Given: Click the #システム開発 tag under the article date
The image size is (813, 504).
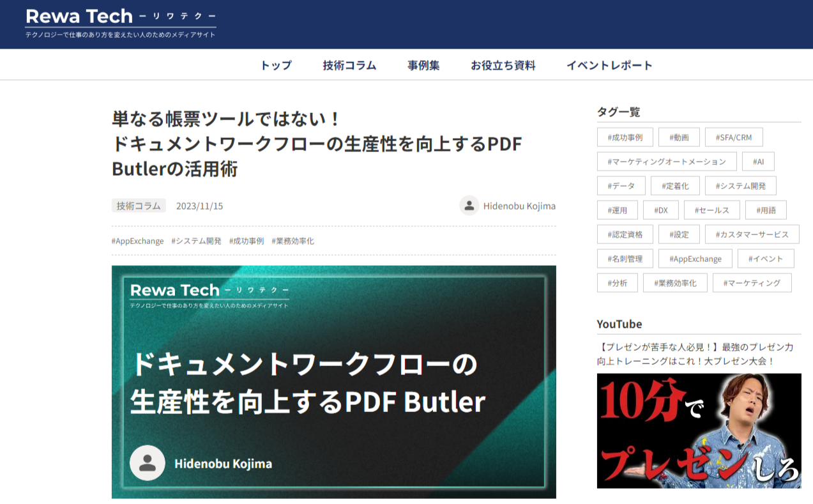Looking at the screenshot, I should click(196, 241).
